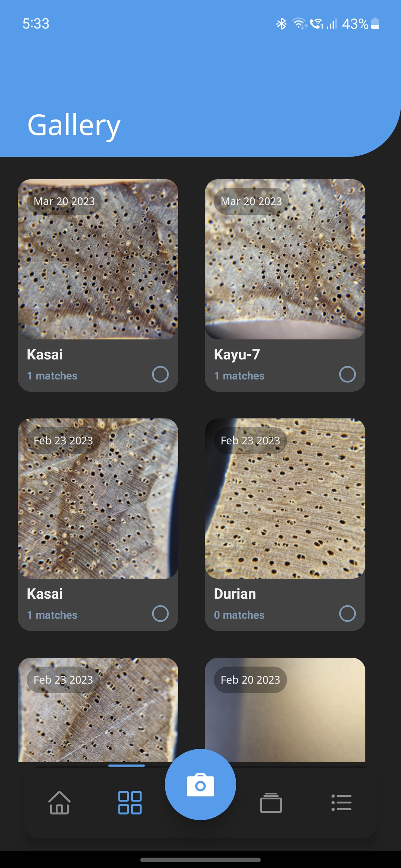Open the Durian wood thumbnail
Image resolution: width=401 pixels, height=868 pixels.
click(x=285, y=499)
